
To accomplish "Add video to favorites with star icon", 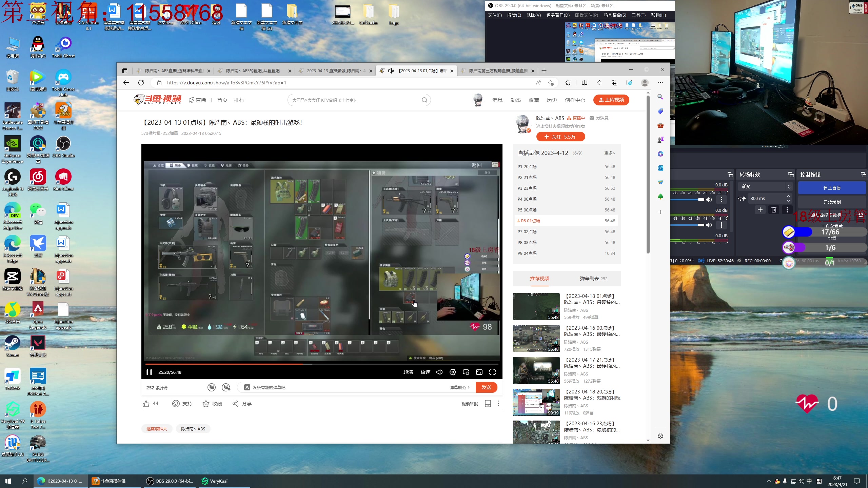I will (206, 404).
